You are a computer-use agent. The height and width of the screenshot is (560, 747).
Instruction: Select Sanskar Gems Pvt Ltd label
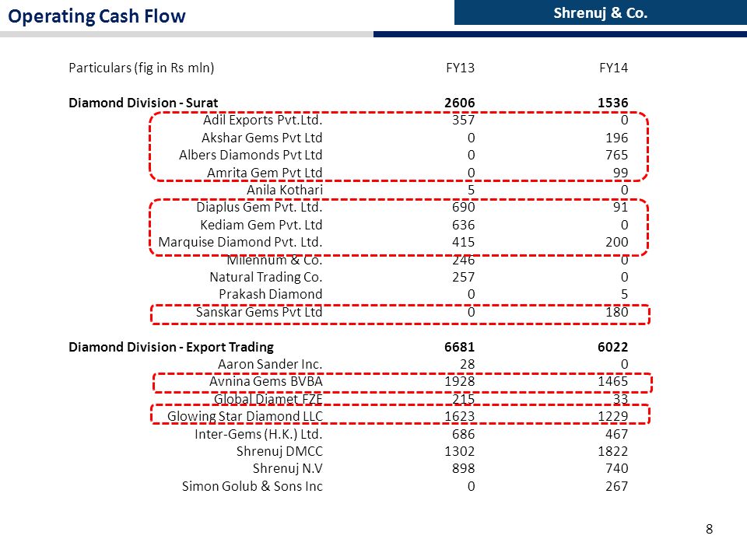(x=259, y=312)
